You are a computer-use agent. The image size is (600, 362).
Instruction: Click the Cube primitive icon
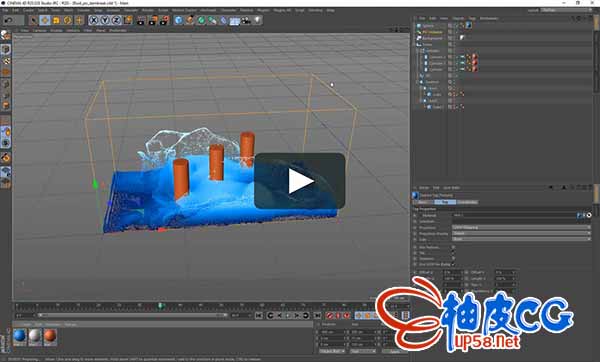coord(178,20)
